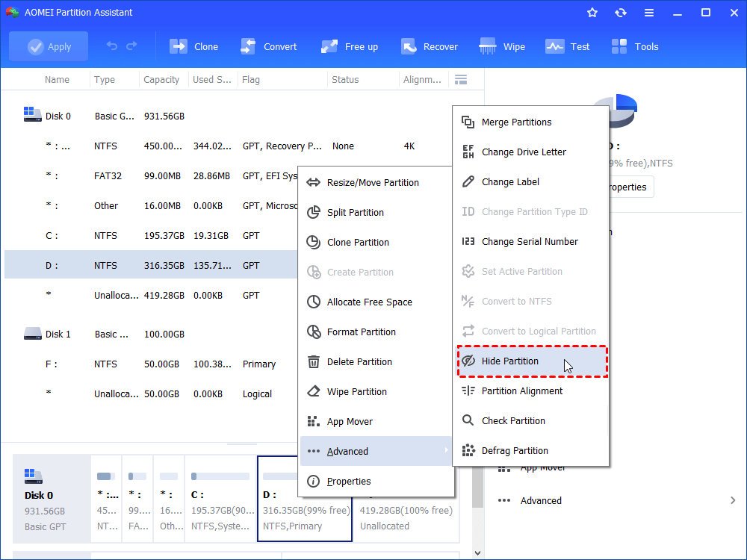
Task: Select the FAT32 EFI partition row
Action: tap(151, 176)
